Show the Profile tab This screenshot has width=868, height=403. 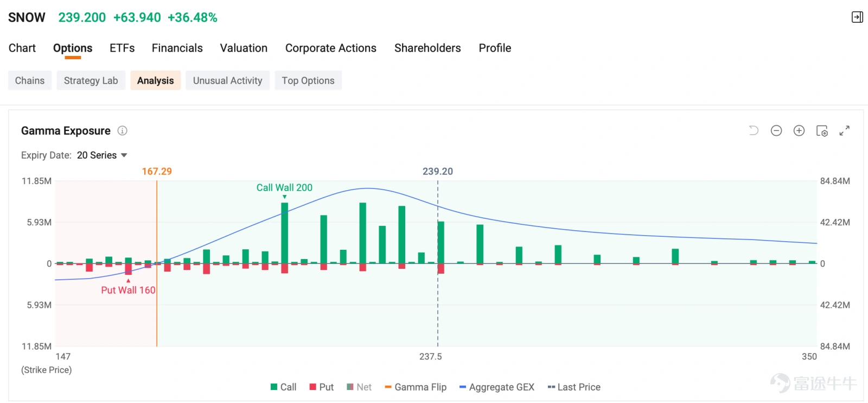(495, 48)
